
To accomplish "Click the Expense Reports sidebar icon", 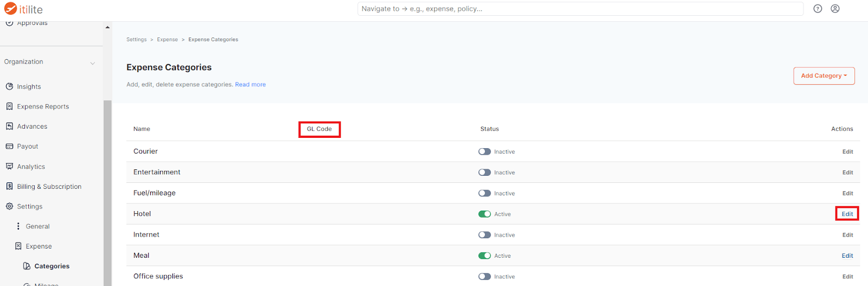I will [x=9, y=106].
